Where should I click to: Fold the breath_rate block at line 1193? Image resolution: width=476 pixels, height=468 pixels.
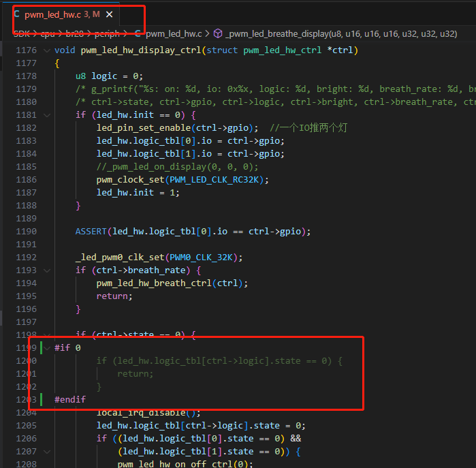(47, 270)
